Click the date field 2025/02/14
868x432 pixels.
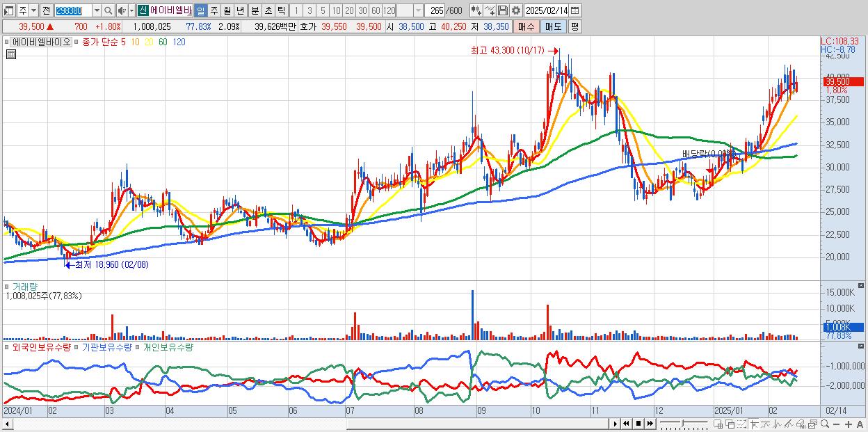[x=547, y=10]
